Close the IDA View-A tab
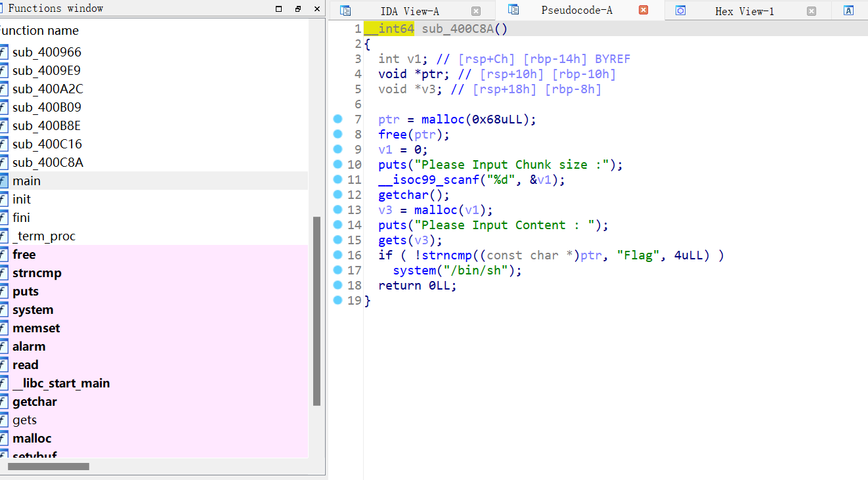The image size is (868, 480). (476, 11)
